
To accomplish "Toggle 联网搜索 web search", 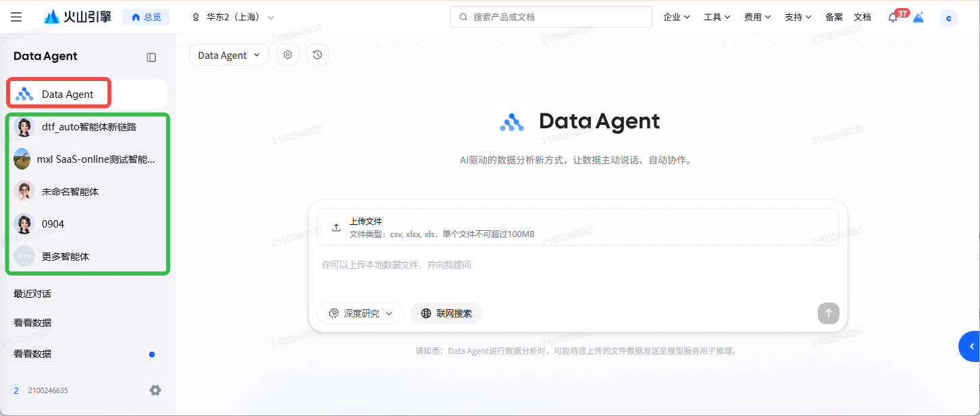I will click(x=446, y=313).
